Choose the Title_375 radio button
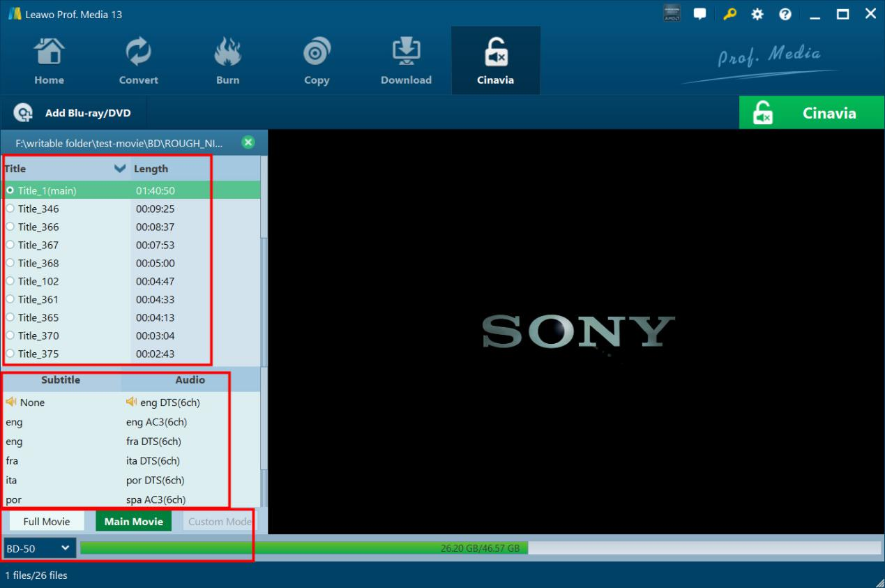Screen dimensions: 885x588 click(x=10, y=354)
